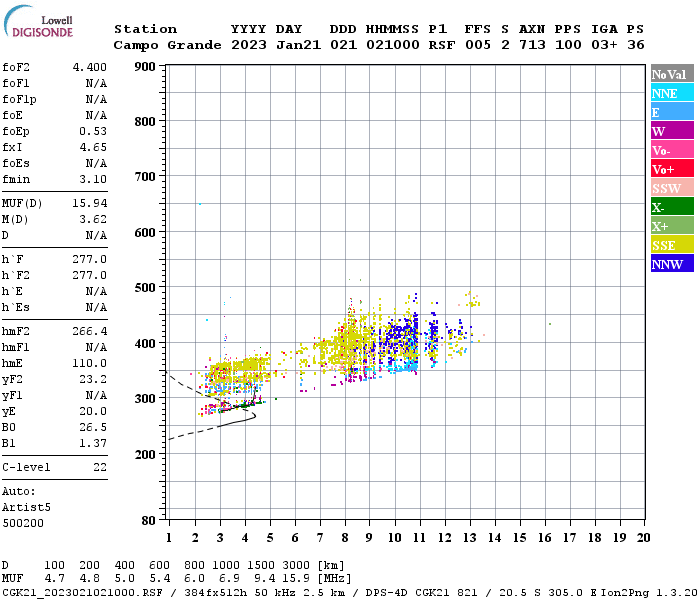The width and height of the screenshot is (700, 600).
Task: Click the C-level value 22
Action: pos(100,467)
